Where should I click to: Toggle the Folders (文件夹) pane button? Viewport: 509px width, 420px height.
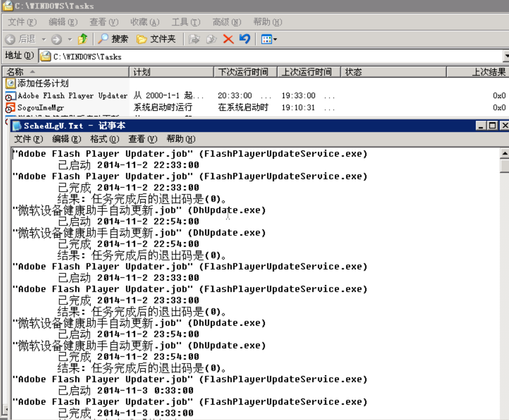[x=156, y=39]
